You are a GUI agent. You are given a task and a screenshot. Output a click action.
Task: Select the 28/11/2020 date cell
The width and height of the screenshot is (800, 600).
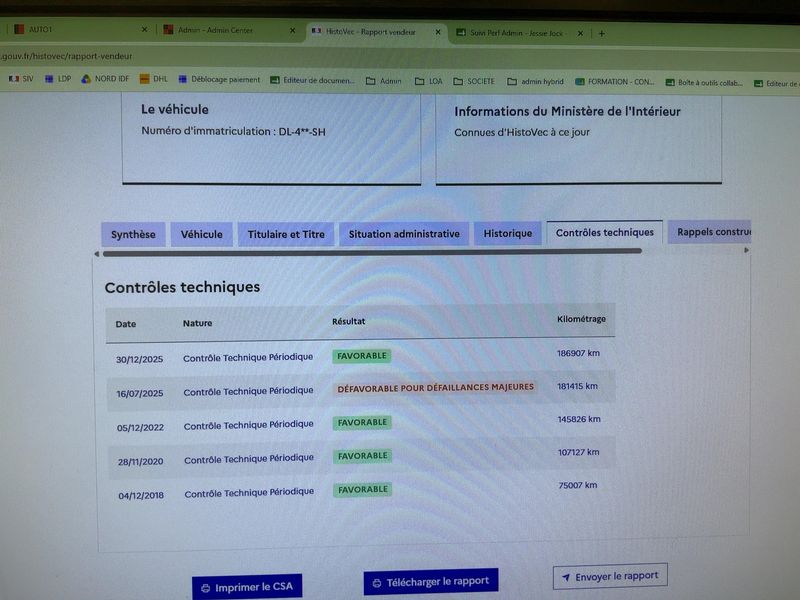(x=140, y=462)
